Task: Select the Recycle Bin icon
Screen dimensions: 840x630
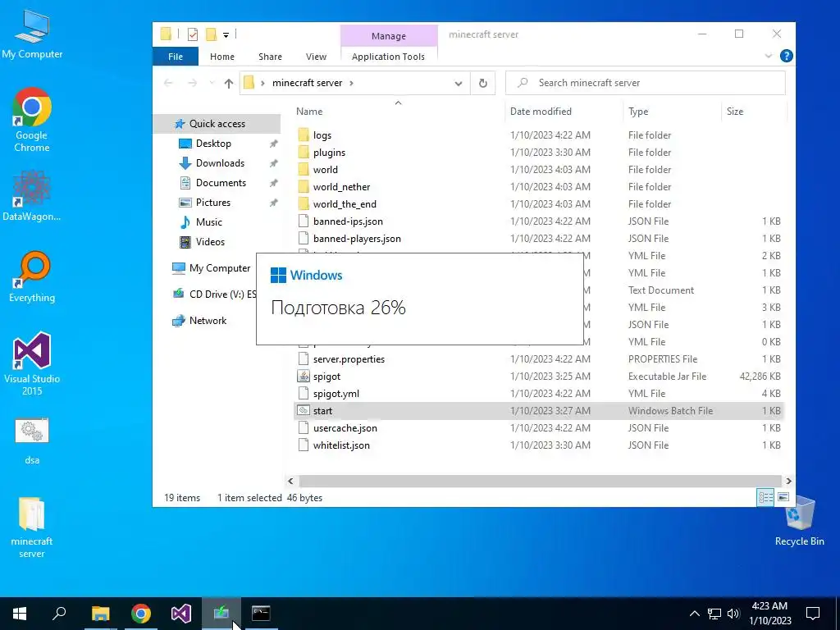Action: (x=799, y=521)
